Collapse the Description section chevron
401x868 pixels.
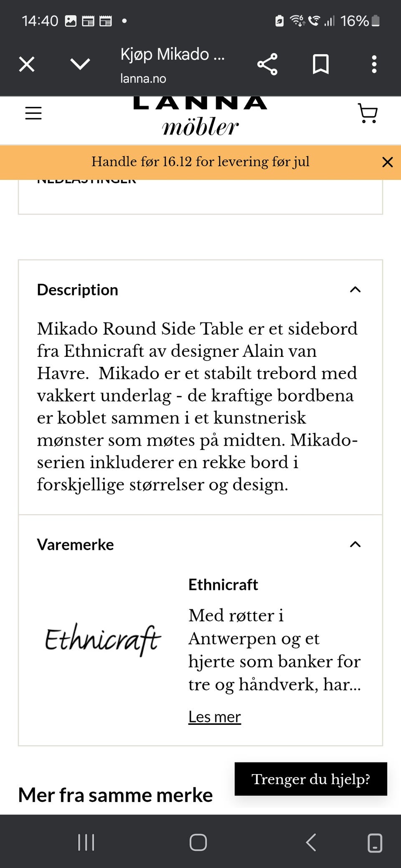click(x=355, y=290)
